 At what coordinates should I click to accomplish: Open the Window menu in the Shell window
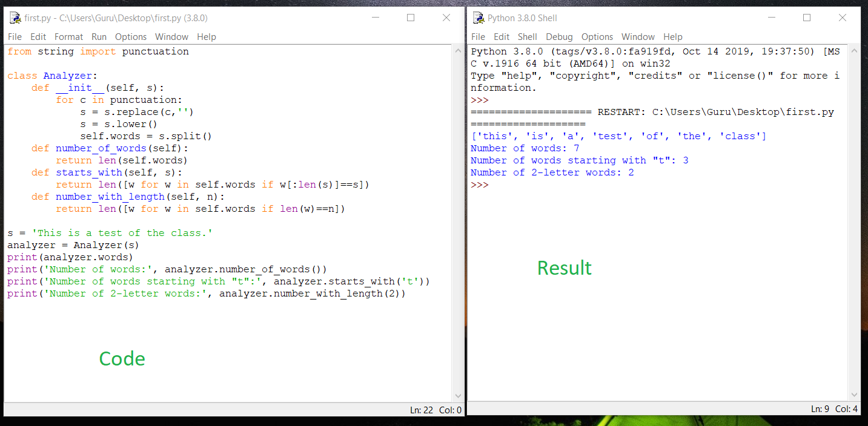638,36
